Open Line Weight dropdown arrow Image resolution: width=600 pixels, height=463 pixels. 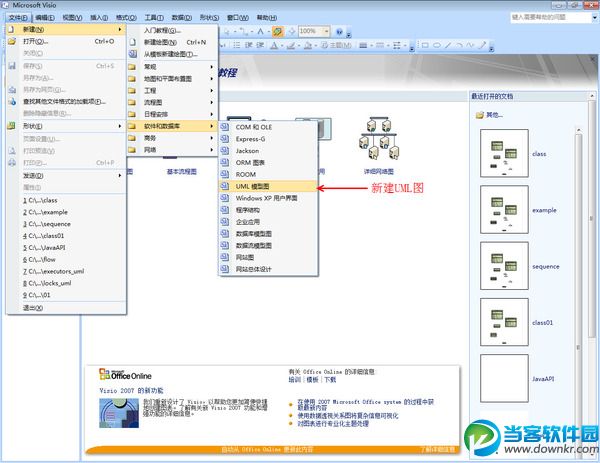pos(371,46)
